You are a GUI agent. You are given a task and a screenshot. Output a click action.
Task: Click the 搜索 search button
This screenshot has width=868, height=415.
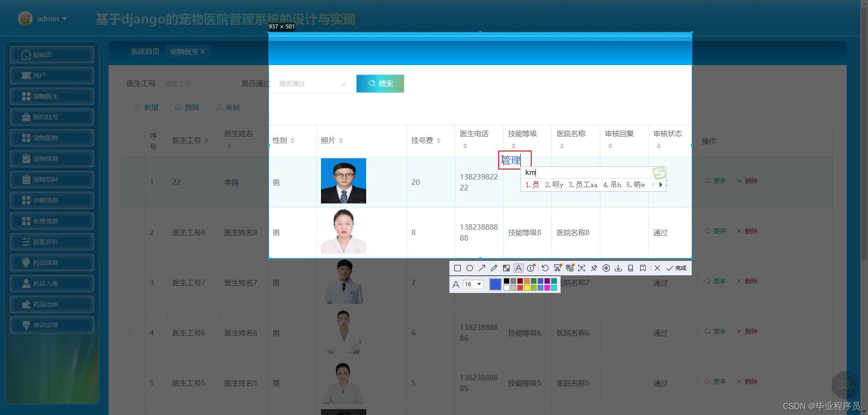(x=380, y=84)
